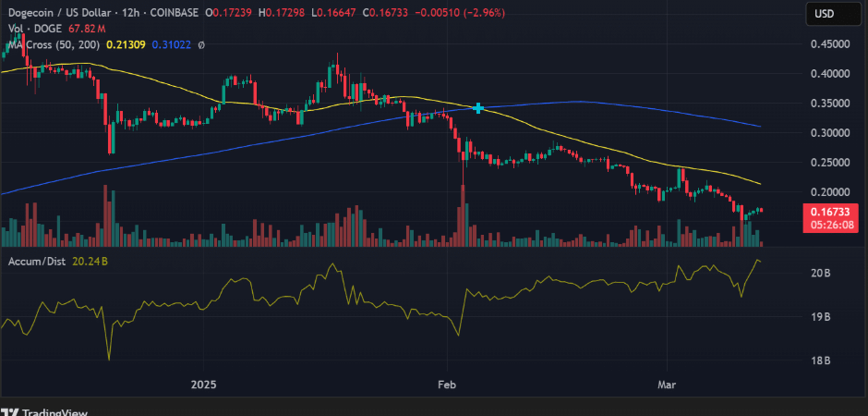Screen dimensions: 868x416
Task: Click the red 0.16733 current-price tag on the axis
Action: point(830,212)
